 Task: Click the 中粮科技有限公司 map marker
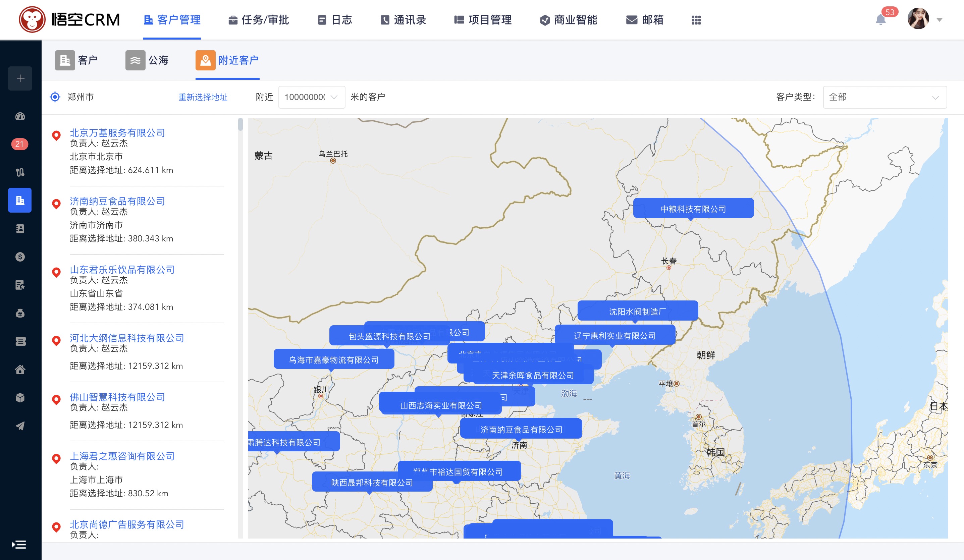[x=693, y=209]
